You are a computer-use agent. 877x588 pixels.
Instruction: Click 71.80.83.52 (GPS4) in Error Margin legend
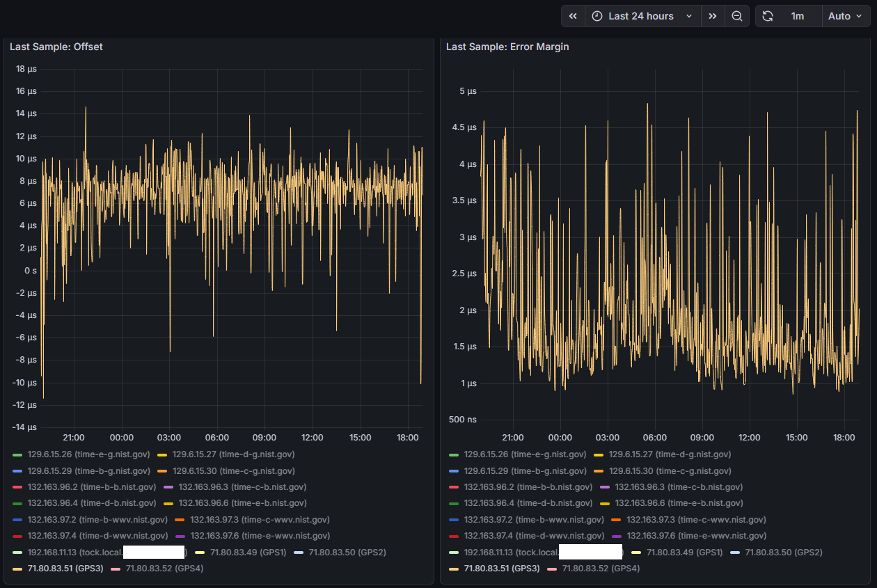point(600,569)
